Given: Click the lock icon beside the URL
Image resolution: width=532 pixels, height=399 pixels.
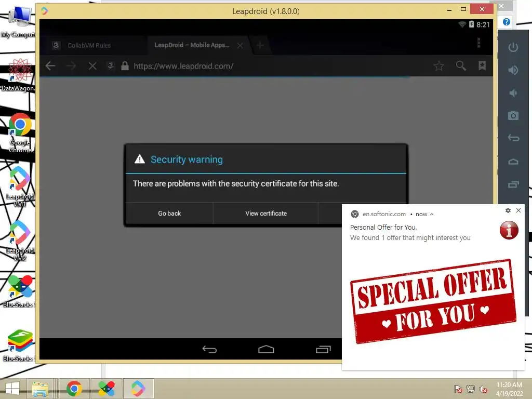Looking at the screenshot, I should coord(125,65).
